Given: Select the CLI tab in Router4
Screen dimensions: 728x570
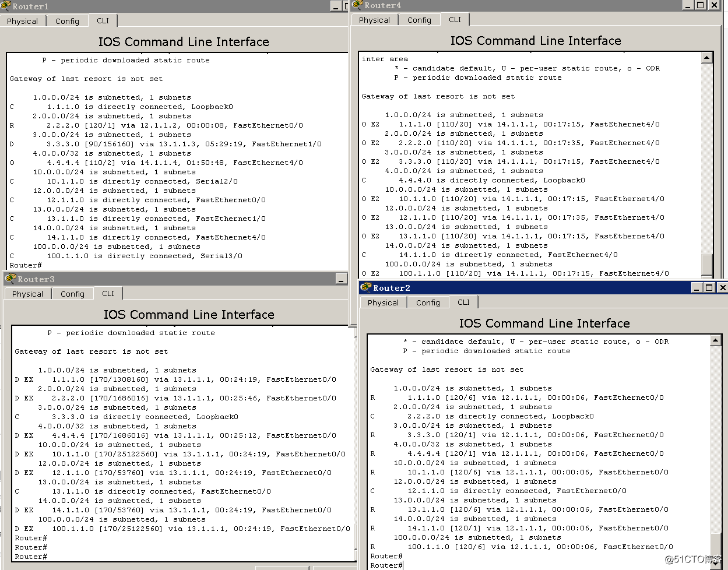Looking at the screenshot, I should (x=455, y=19).
